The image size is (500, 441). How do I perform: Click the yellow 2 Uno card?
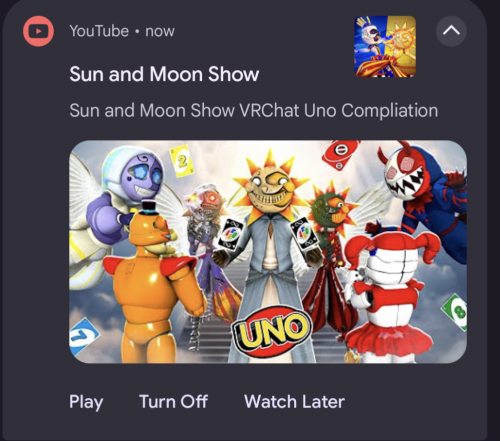tap(182, 161)
